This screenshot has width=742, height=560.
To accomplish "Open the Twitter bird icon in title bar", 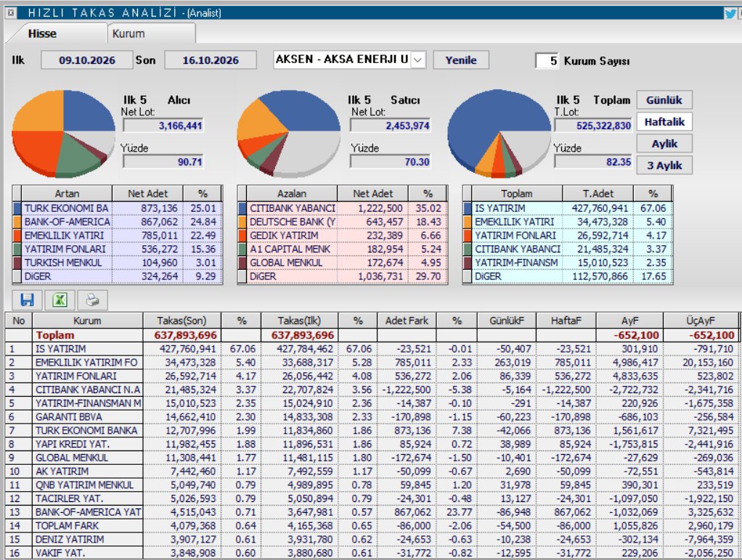I will [x=730, y=13].
